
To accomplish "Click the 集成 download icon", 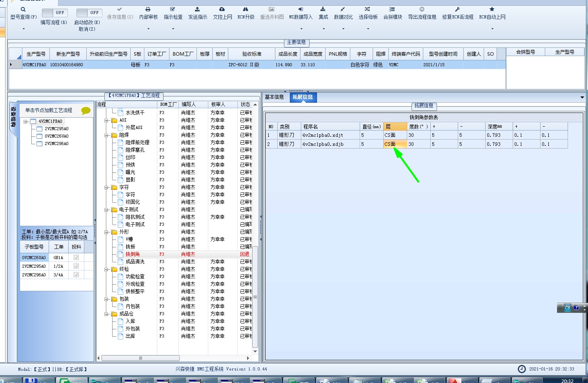I will click(x=323, y=9).
